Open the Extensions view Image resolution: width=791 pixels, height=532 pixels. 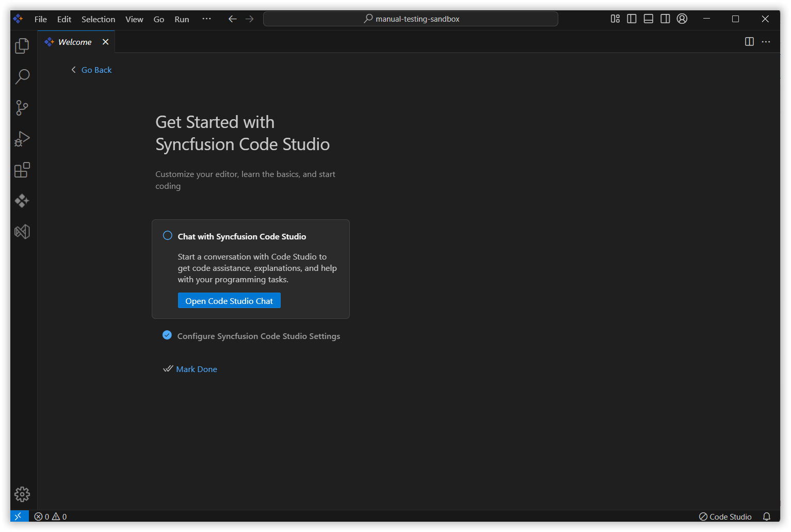pyautogui.click(x=22, y=170)
